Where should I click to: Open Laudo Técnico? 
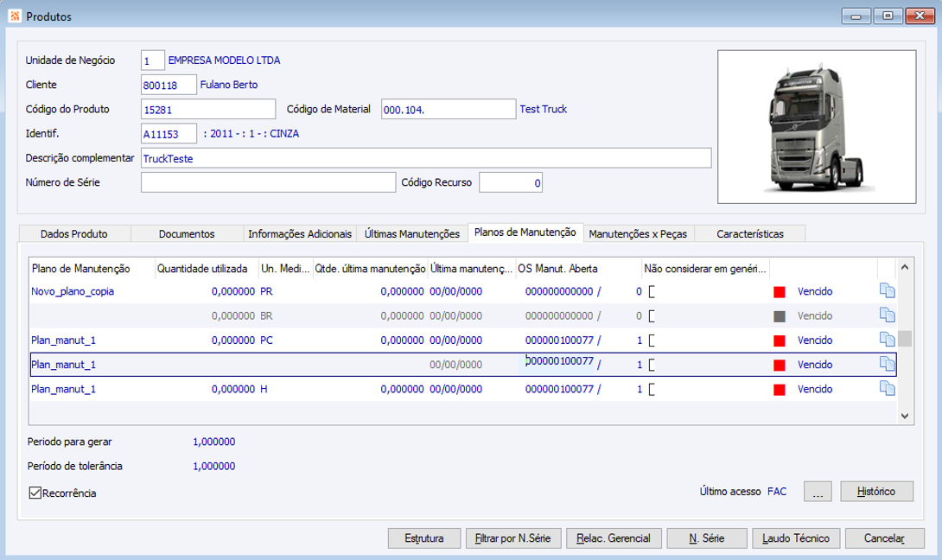796,538
